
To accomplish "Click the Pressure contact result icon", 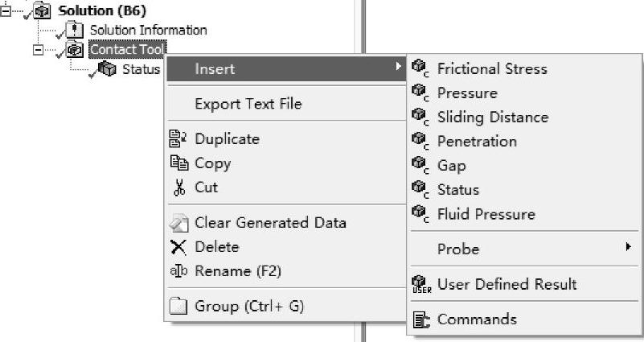I will click(x=420, y=93).
